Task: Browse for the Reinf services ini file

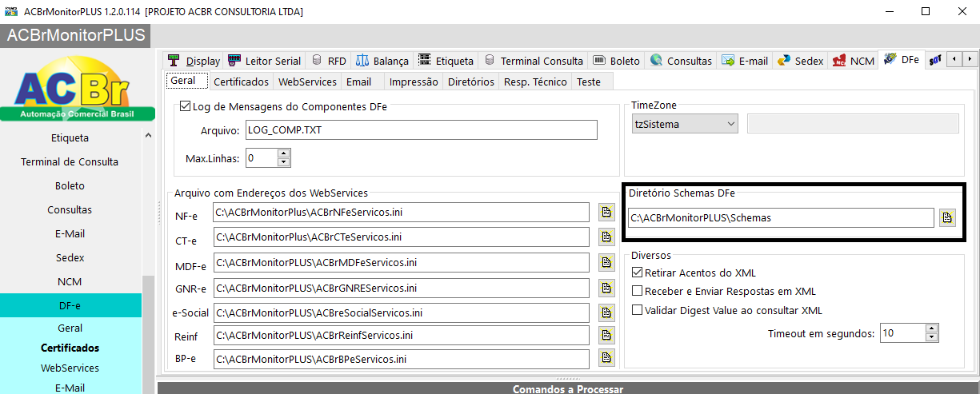Action: (x=606, y=335)
